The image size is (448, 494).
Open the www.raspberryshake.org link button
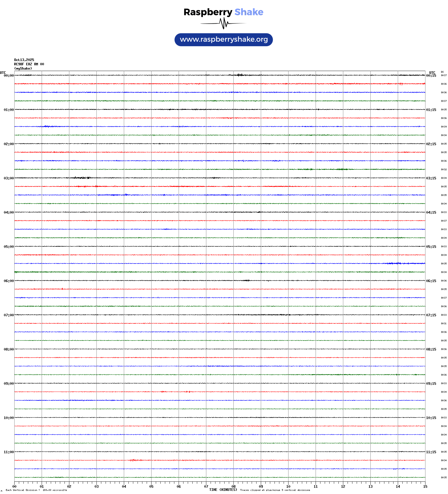tap(223, 40)
